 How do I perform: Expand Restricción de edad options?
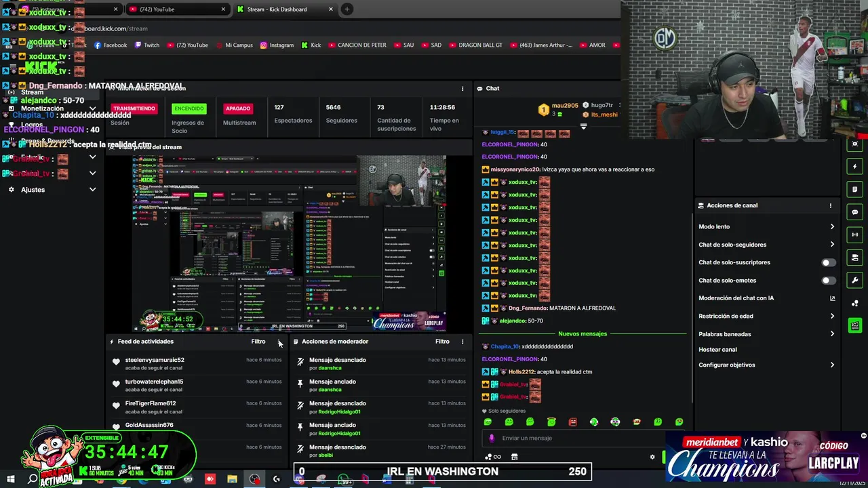pos(832,316)
